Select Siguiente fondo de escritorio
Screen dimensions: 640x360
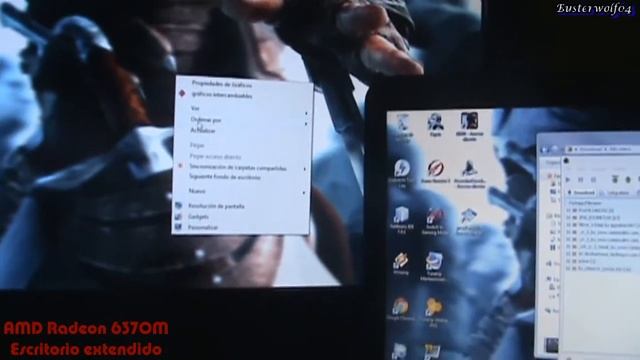pyautogui.click(x=224, y=177)
